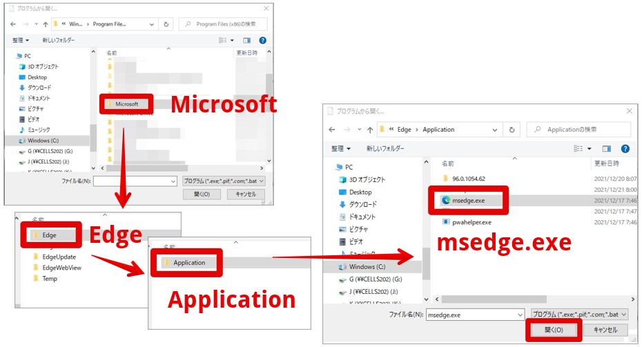
Task: Select Downloads in Program Files dialog tree
Action: tap(35, 88)
